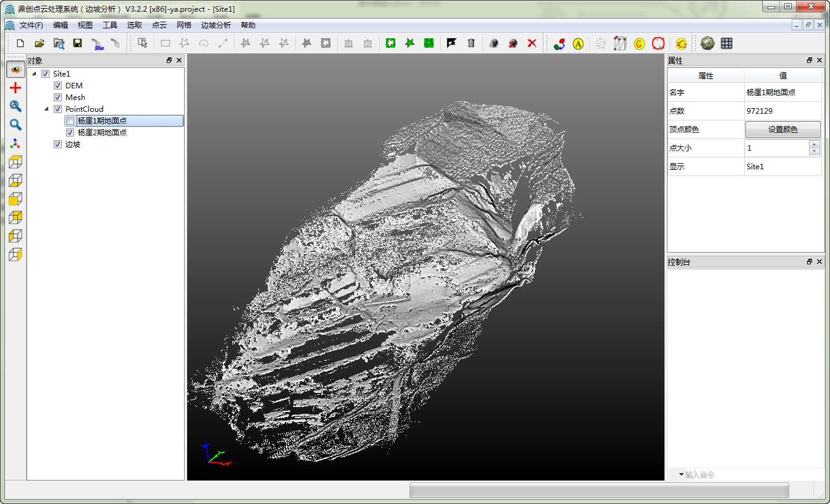Uncheck the Mesh layer checkbox

(x=57, y=98)
